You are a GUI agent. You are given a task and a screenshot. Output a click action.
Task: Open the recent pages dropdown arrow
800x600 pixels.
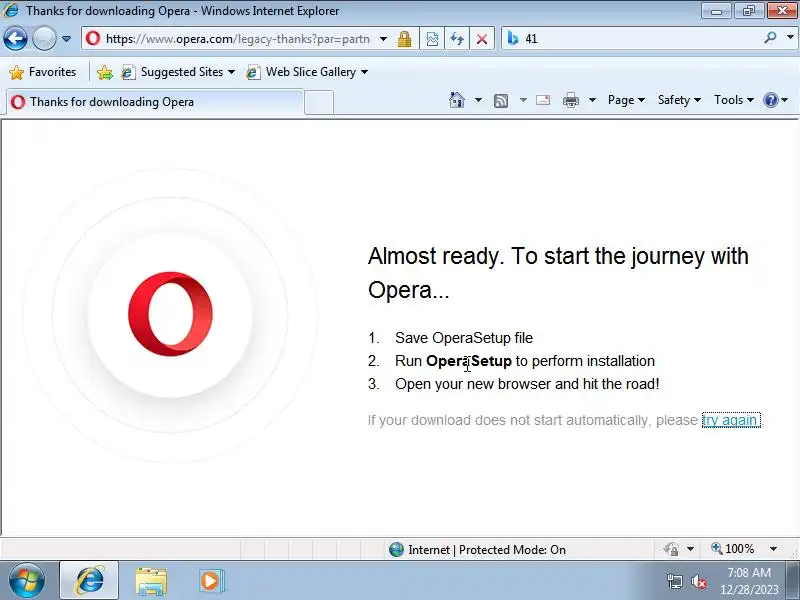tap(66, 39)
